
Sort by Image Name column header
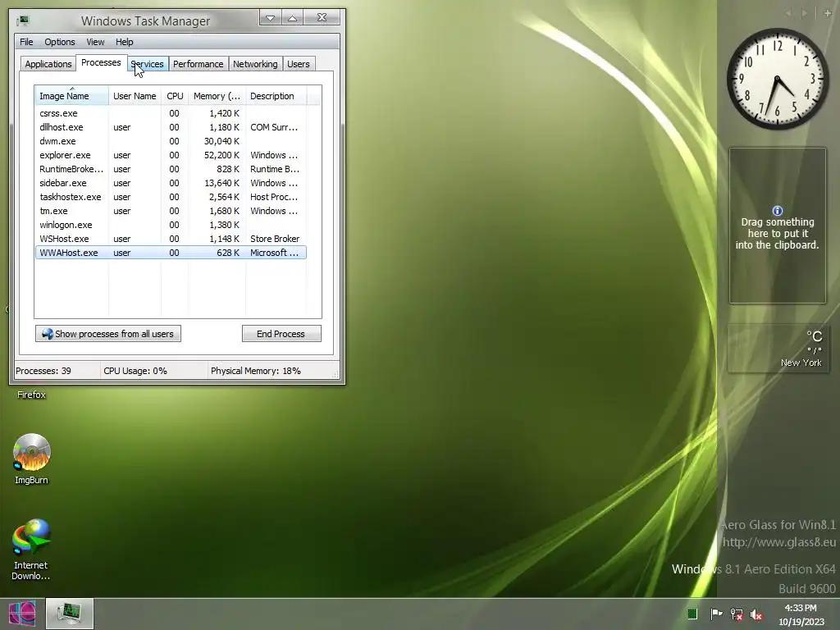(72, 96)
